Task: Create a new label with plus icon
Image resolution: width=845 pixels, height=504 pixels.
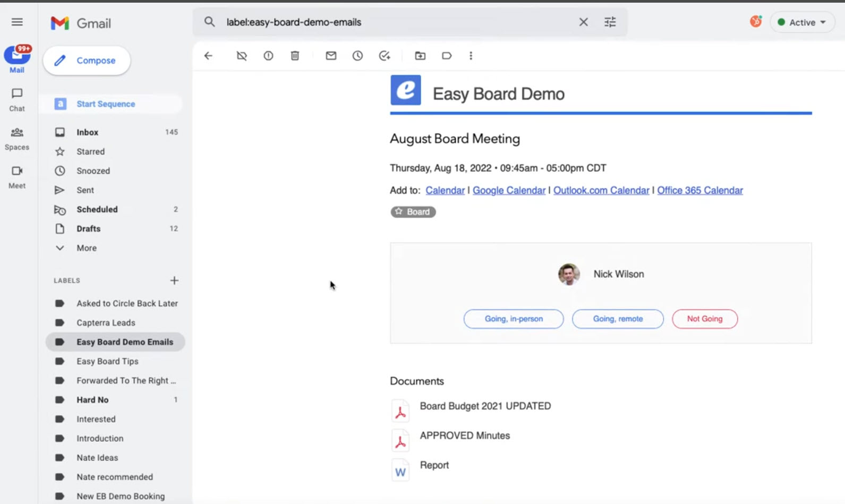Action: [174, 280]
